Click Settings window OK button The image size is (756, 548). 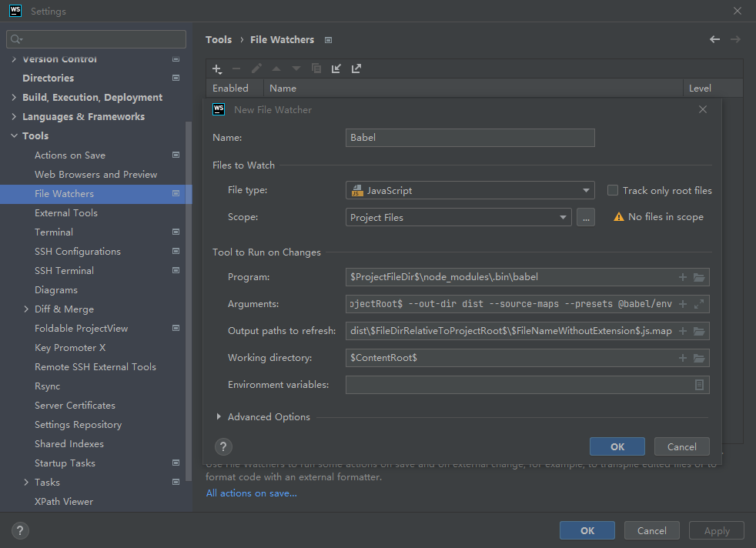click(587, 530)
